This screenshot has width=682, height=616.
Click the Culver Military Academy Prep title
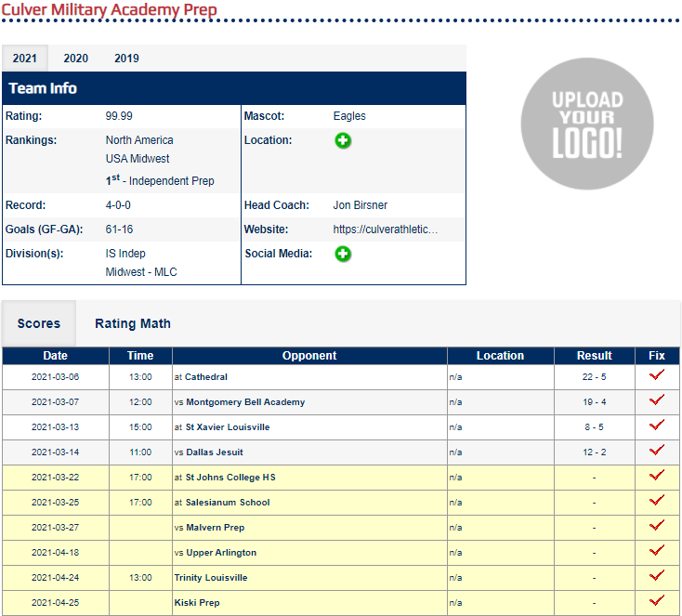pos(109,9)
